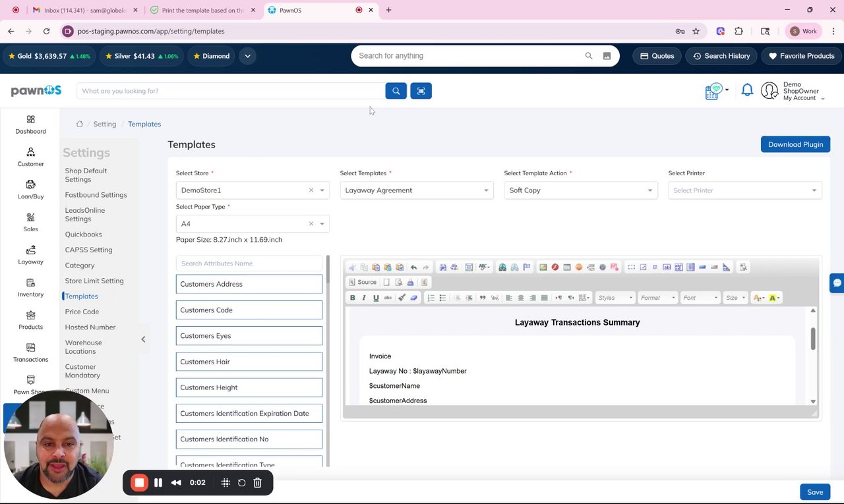Open the text color picker
Viewport: 844px width, 504px height.
click(x=758, y=298)
